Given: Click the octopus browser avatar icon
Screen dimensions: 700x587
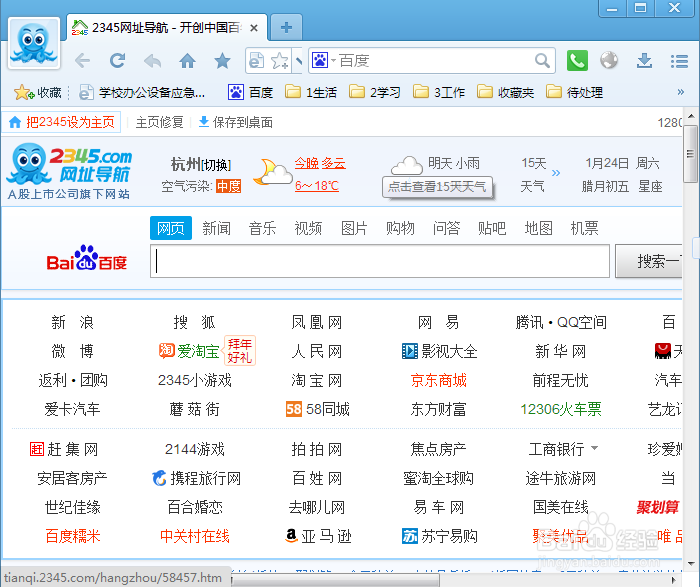Looking at the screenshot, I should 34,43.
